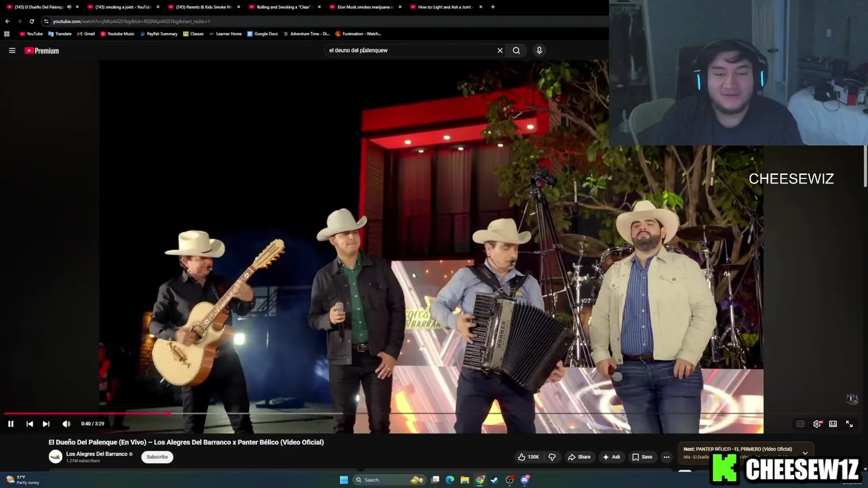Image resolution: width=868 pixels, height=488 pixels.
Task: Open more actions three-dot menu
Action: point(666,457)
